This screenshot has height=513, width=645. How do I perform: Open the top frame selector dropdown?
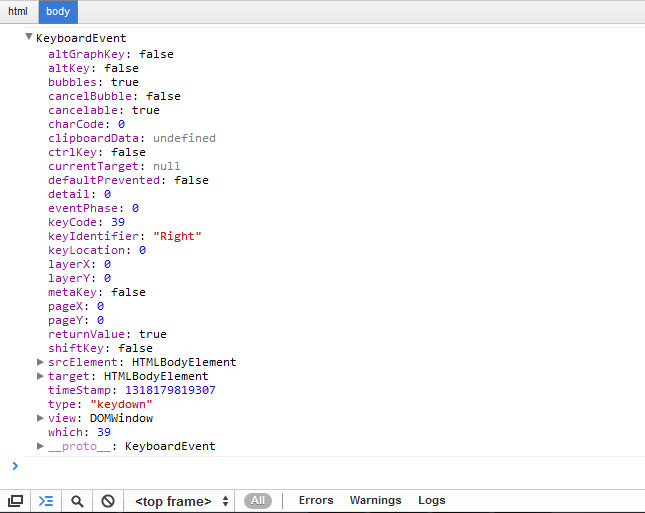coord(181,501)
